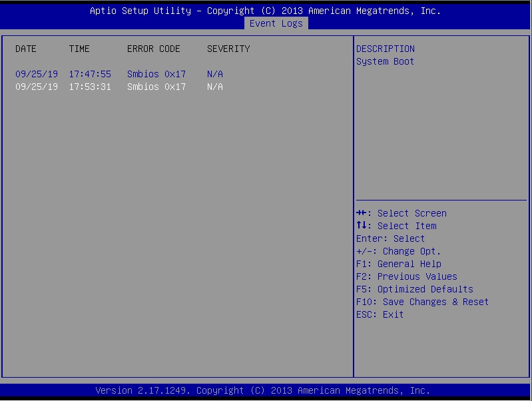Click the left-right arrows icon beside Select Screen
Image resolution: width=532 pixels, height=401 pixels.
362,213
